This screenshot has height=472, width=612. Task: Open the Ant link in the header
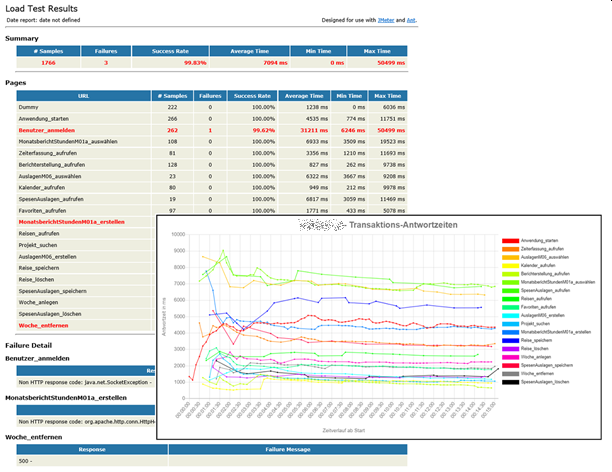(x=411, y=20)
